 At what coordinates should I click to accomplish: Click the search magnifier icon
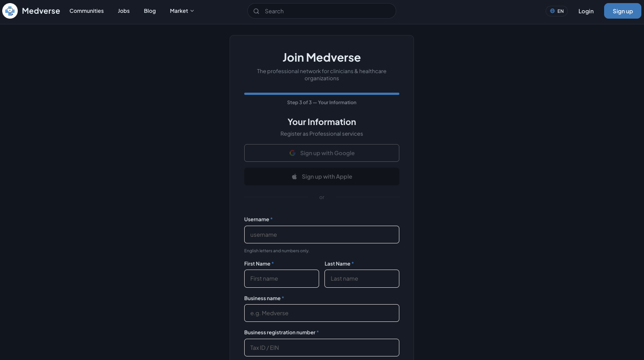(x=256, y=11)
